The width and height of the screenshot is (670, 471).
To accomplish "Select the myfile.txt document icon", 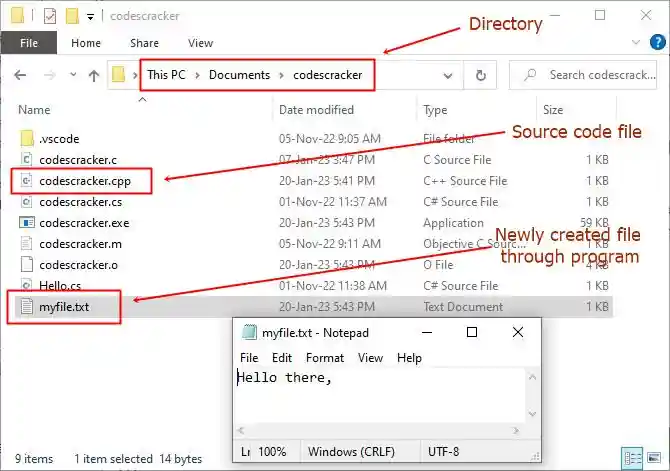I will coord(26,306).
